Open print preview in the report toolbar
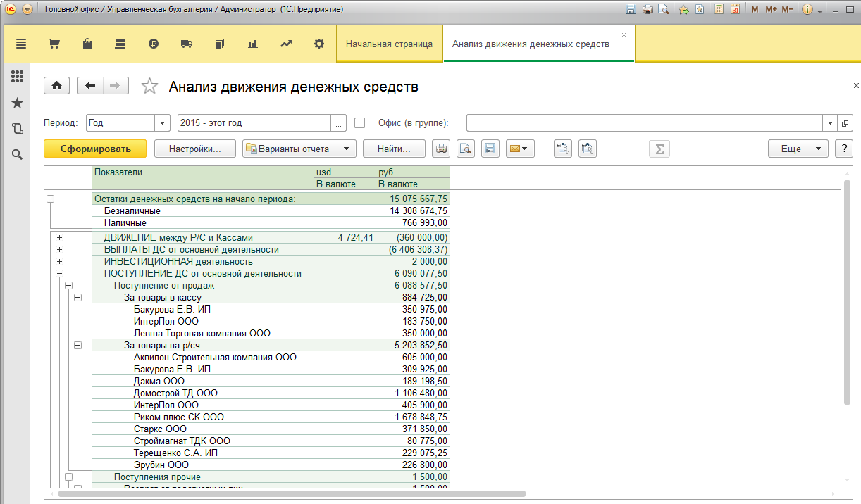Image resolution: width=861 pixels, height=504 pixels. (x=466, y=149)
